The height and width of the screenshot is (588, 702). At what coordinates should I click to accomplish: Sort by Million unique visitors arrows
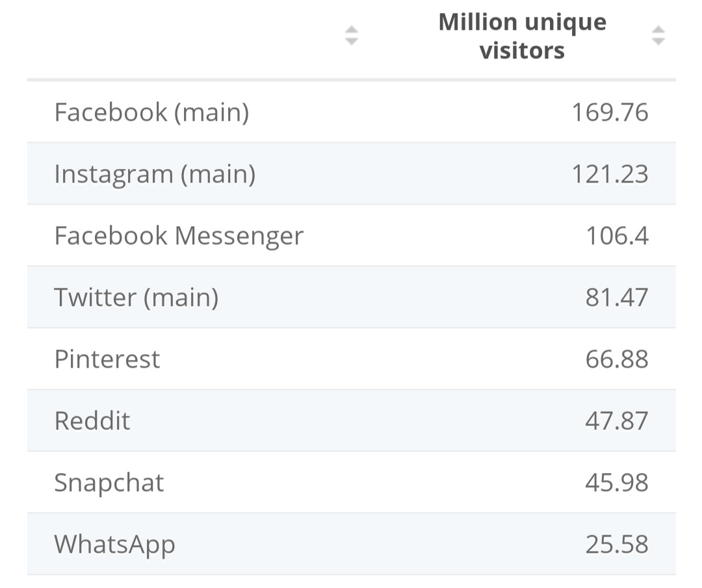point(658,35)
